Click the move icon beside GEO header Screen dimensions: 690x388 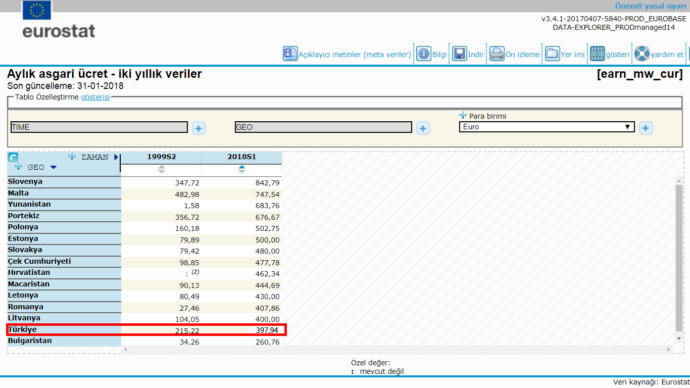18,167
